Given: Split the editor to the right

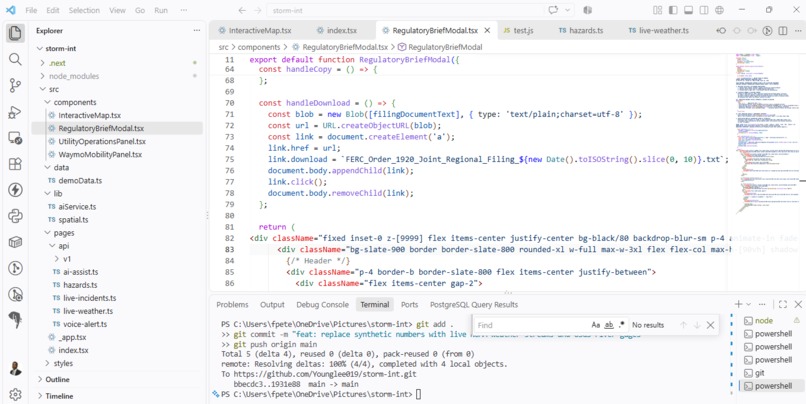Looking at the screenshot, I should click(x=783, y=31).
